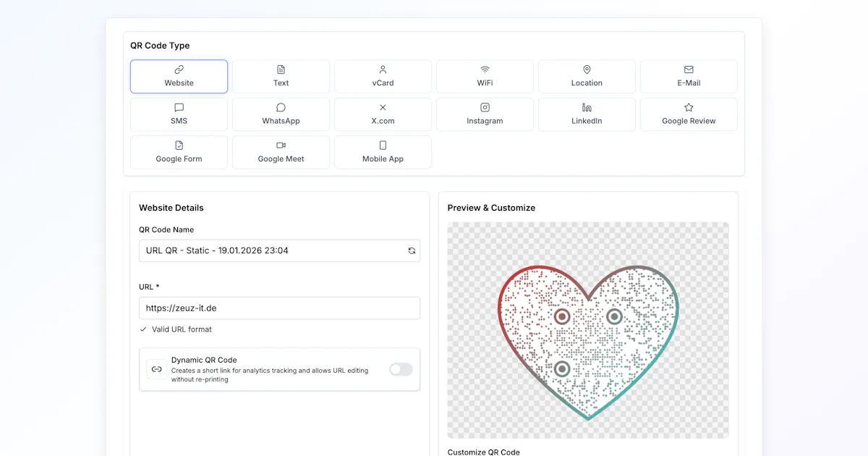
Task: Select the Google Review QR code type
Action: [689, 114]
